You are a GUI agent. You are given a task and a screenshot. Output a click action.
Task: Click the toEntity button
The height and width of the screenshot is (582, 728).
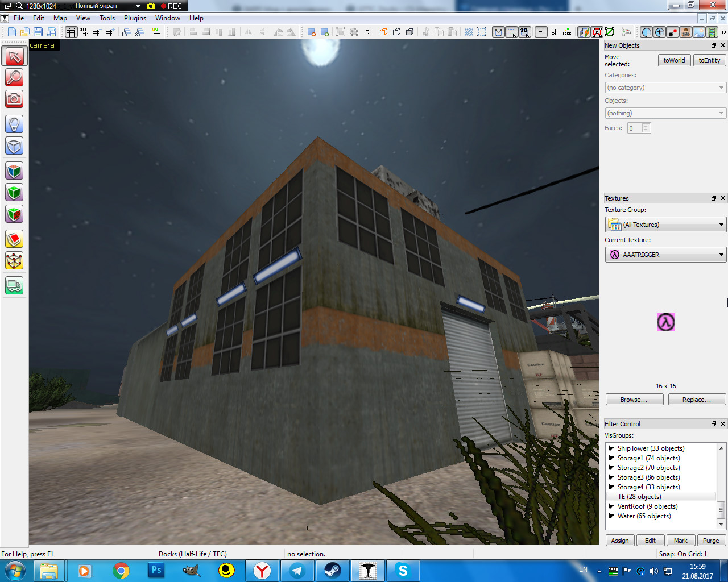tap(710, 60)
